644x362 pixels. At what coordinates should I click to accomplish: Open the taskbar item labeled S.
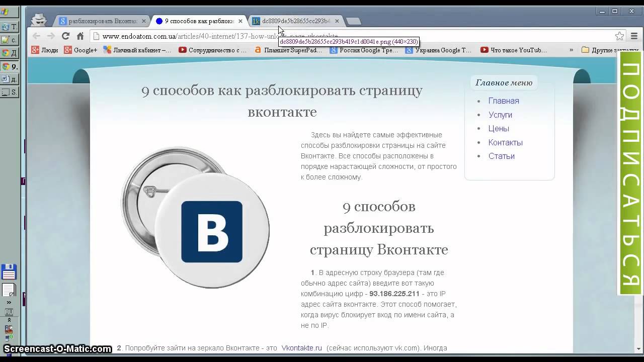tap(10, 93)
